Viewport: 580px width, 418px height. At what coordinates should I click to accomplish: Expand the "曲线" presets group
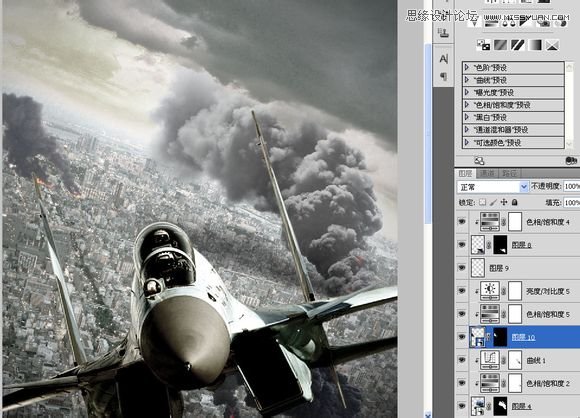click(x=467, y=80)
